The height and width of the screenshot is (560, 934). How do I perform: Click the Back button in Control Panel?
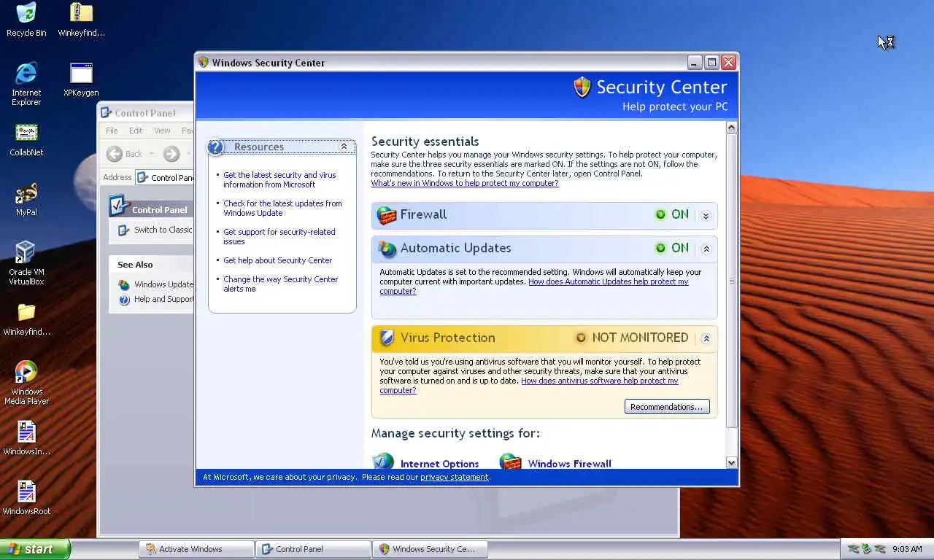point(126,153)
